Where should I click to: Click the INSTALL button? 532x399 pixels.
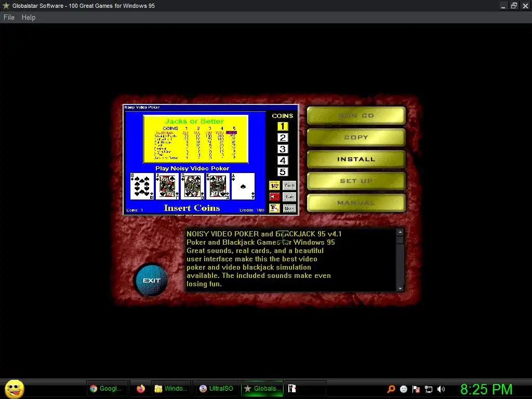pyautogui.click(x=356, y=159)
